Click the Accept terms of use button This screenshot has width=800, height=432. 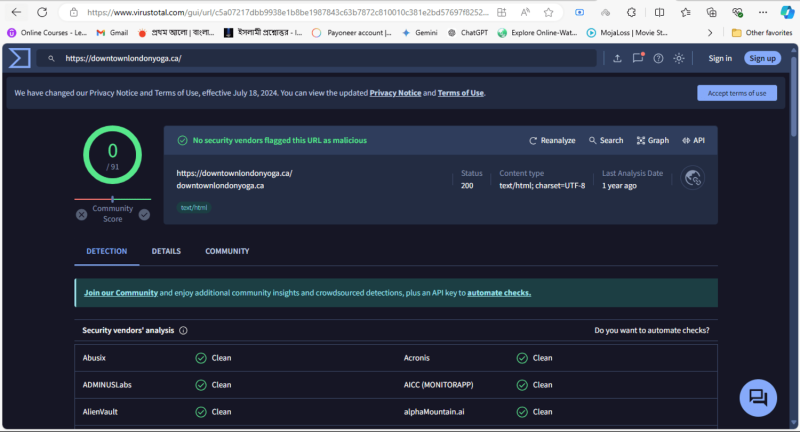pos(736,93)
